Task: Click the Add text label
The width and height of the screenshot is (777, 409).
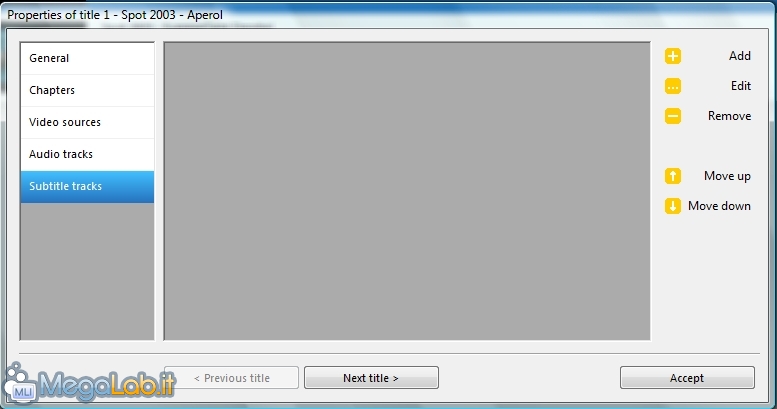Action: pyautogui.click(x=739, y=56)
